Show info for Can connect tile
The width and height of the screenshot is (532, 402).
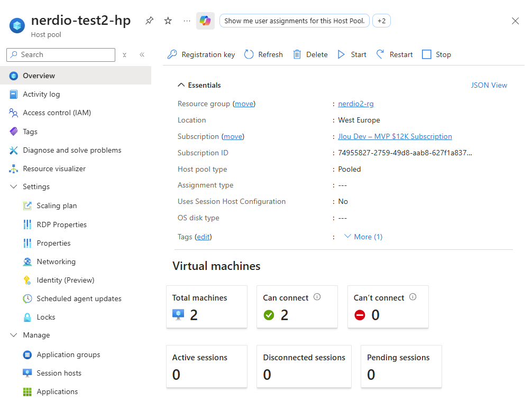coord(317,297)
